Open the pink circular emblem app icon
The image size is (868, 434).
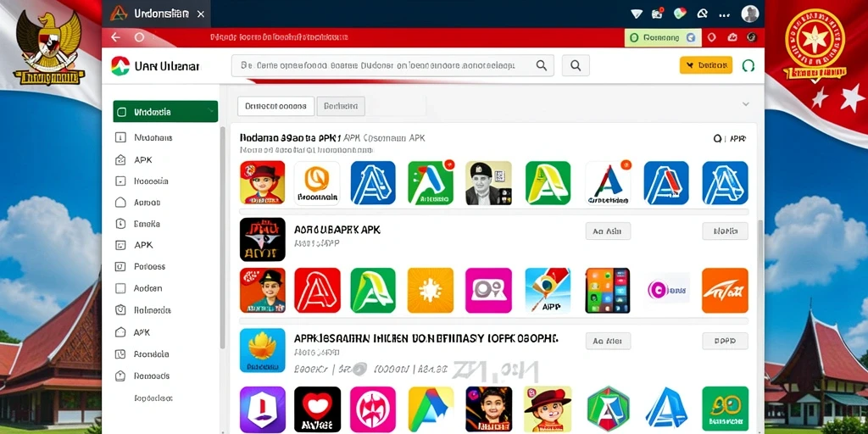373,409
